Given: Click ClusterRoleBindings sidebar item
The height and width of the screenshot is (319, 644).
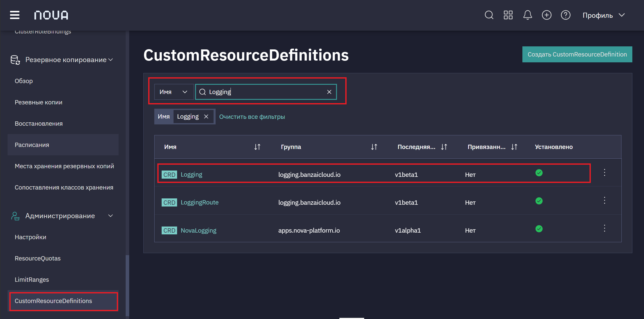Looking at the screenshot, I should pyautogui.click(x=43, y=32).
